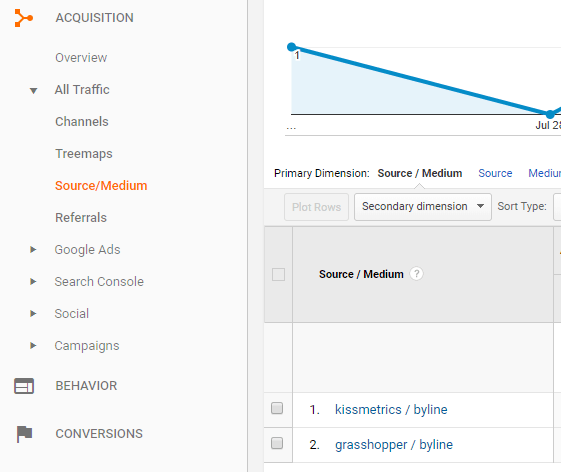
Task: Click the starting data point on graph
Action: click(292, 47)
